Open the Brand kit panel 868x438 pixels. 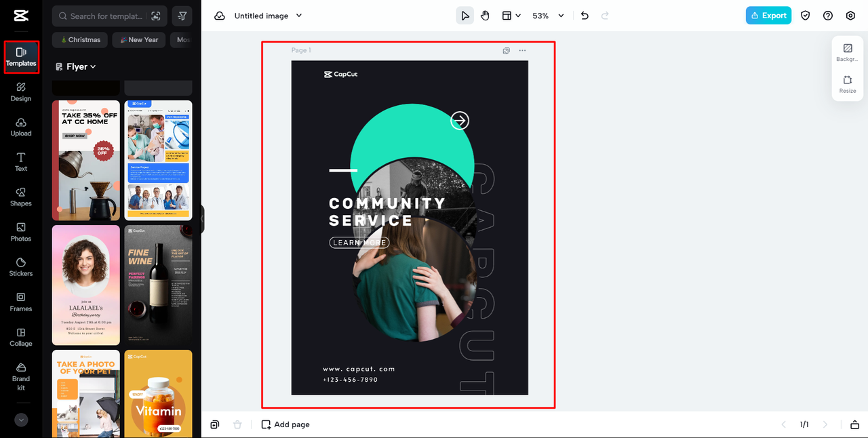tap(21, 376)
